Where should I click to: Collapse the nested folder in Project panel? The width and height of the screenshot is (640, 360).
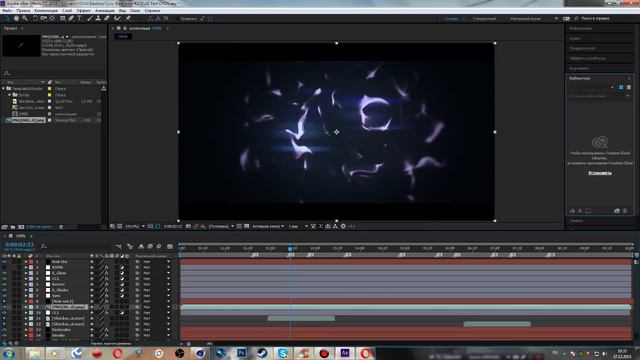10,95
